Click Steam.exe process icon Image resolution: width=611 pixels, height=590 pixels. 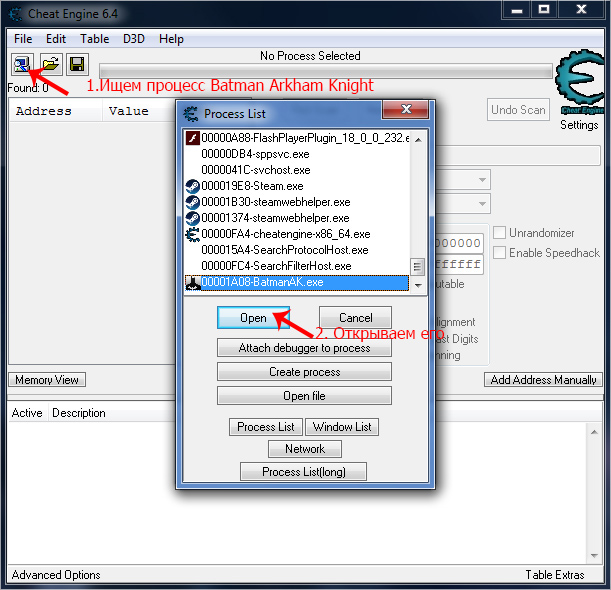[x=192, y=186]
